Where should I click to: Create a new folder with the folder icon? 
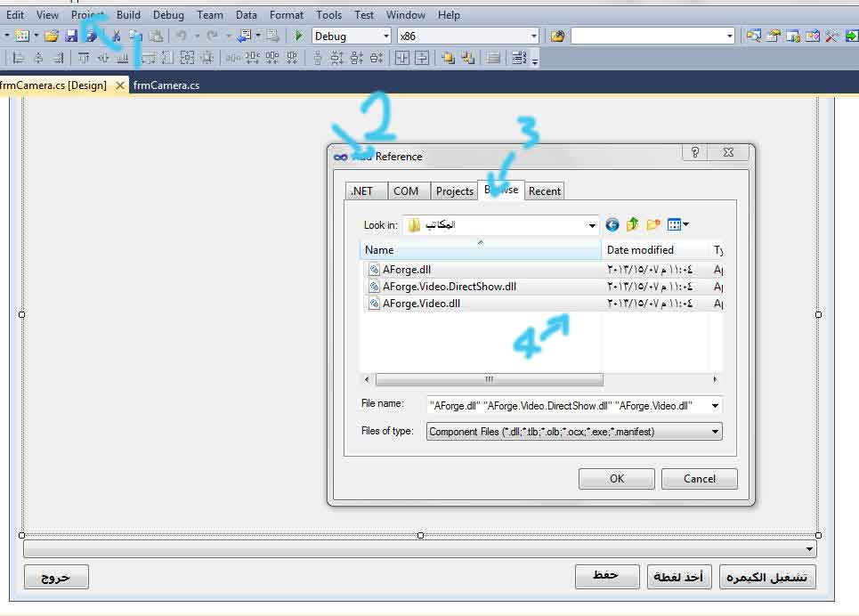point(653,225)
